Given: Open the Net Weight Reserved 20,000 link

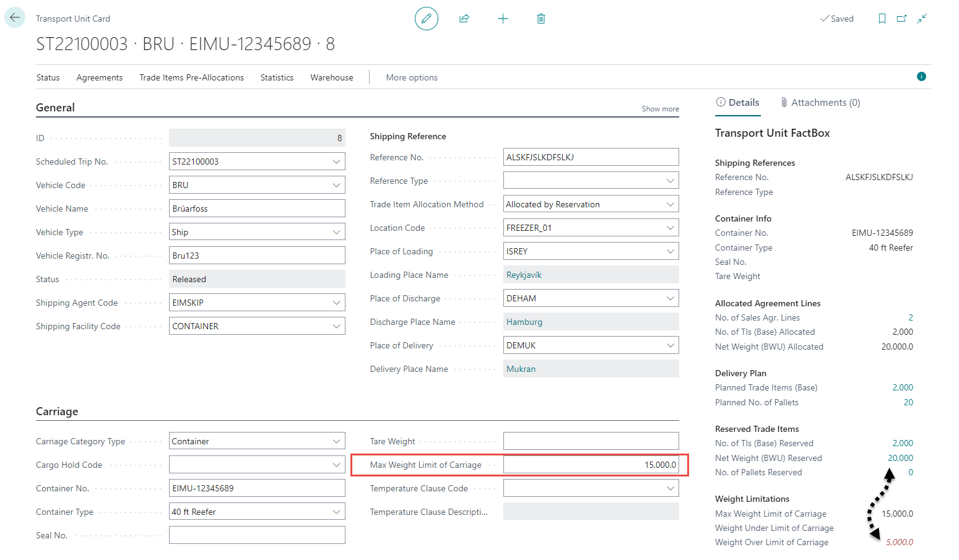Looking at the screenshot, I should [x=900, y=458].
